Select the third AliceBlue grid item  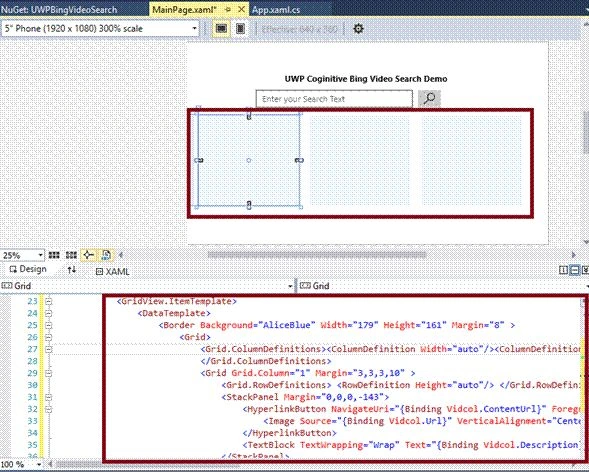pyautogui.click(x=472, y=160)
